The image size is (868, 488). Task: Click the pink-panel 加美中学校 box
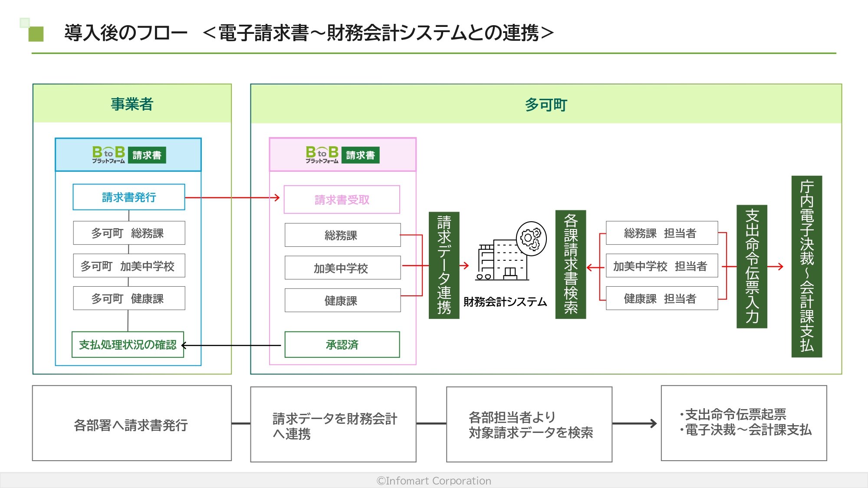click(342, 268)
